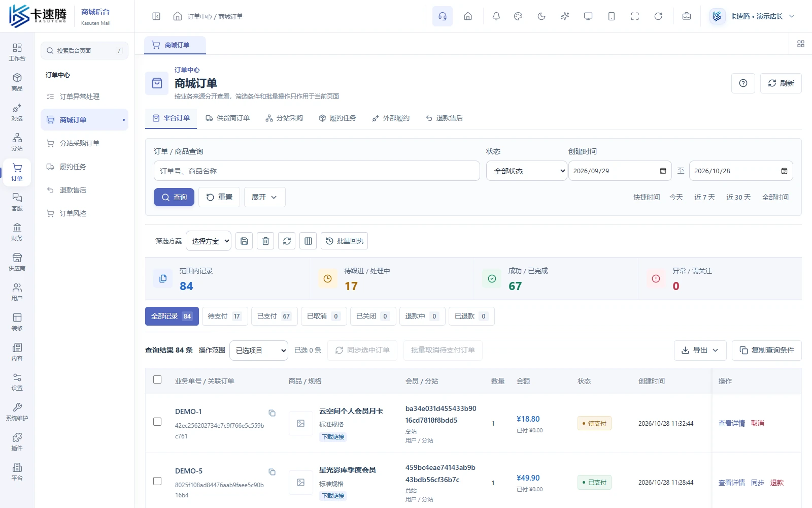Open the help question mark icon

[743, 83]
